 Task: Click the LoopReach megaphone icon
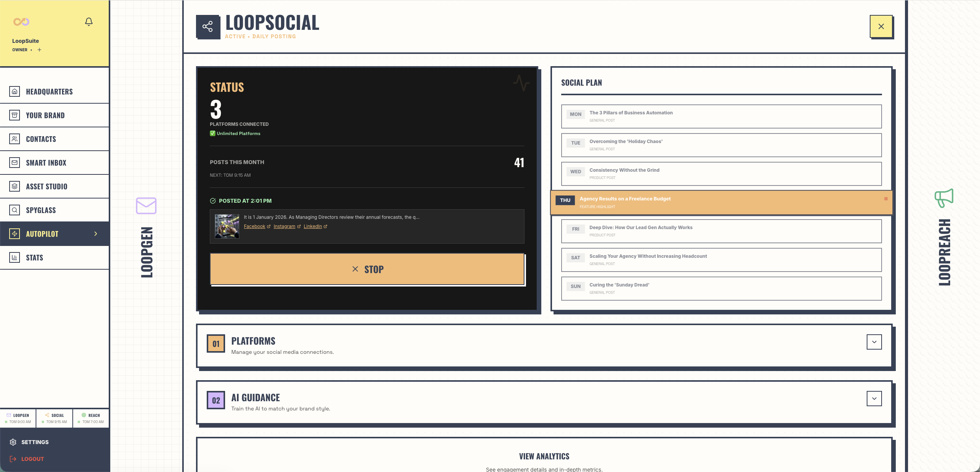tap(944, 198)
